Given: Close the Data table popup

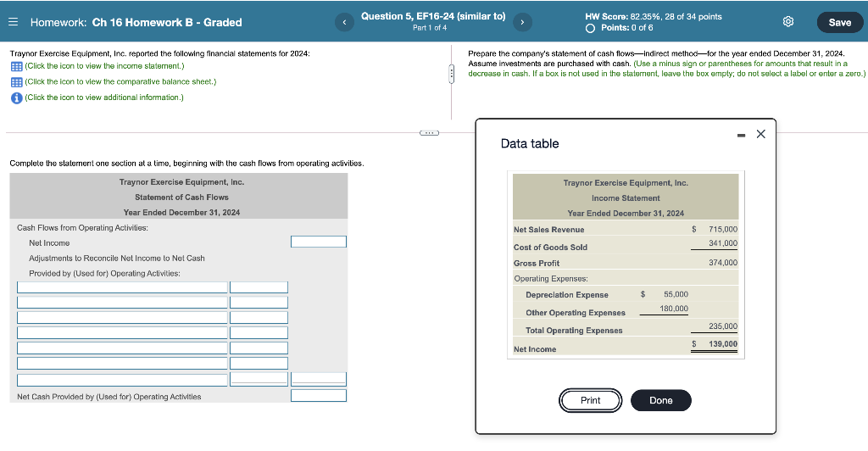Looking at the screenshot, I should tap(760, 134).
